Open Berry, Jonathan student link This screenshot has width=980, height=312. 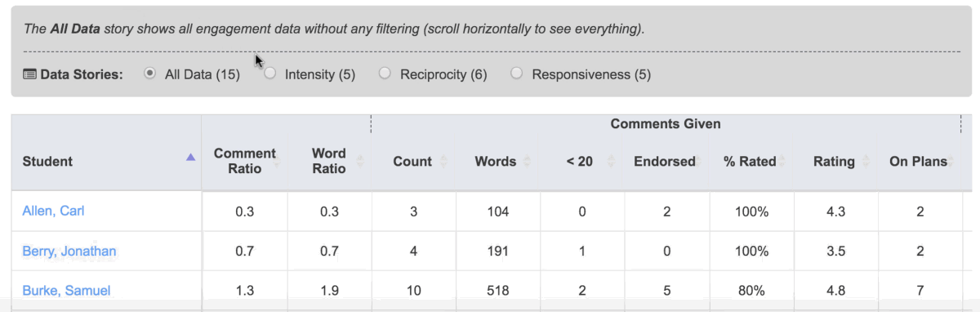pyautogui.click(x=69, y=252)
